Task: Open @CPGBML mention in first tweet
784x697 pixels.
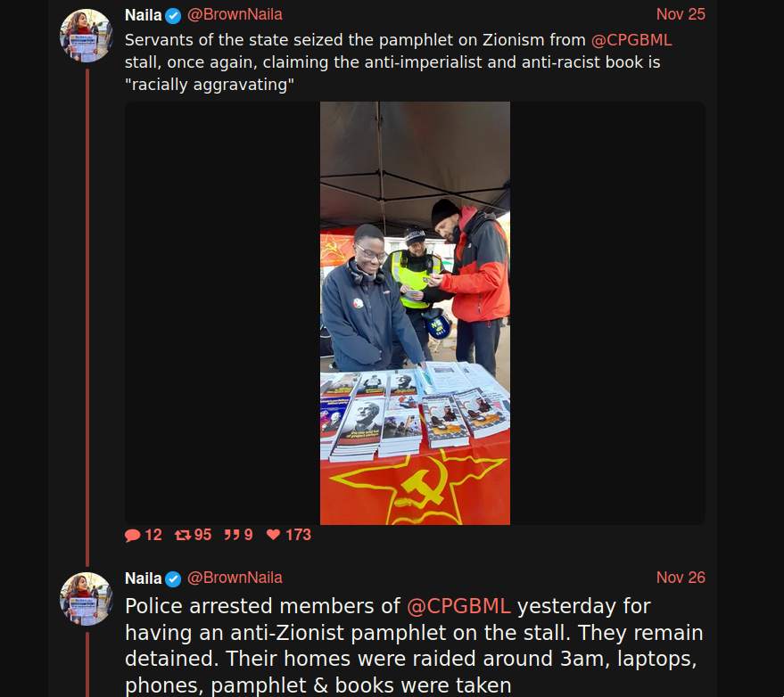Action: pos(631,40)
